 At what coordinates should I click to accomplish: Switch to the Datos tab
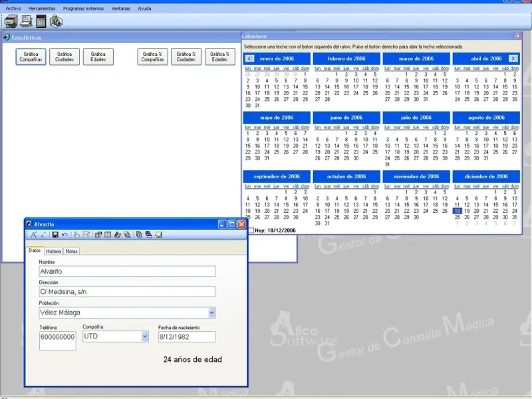point(35,251)
